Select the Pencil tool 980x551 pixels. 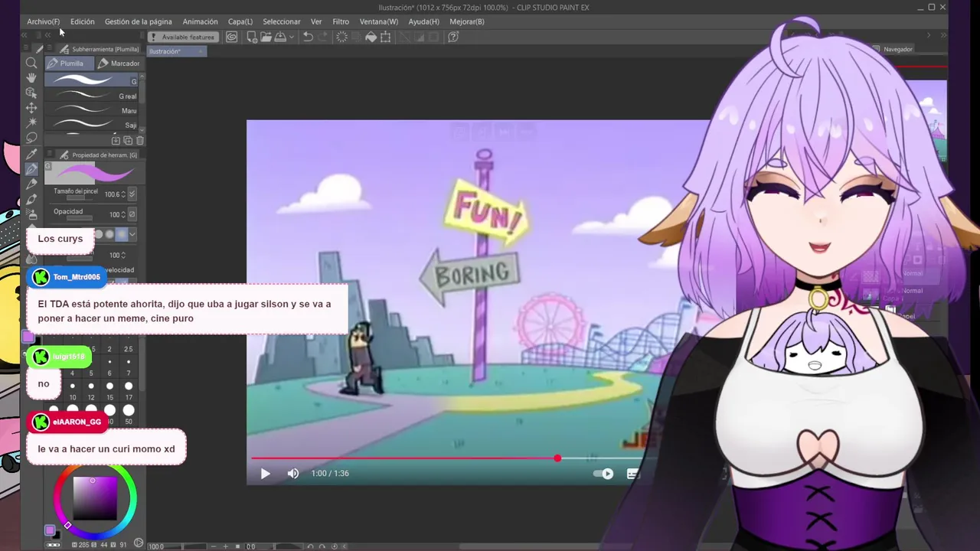[31, 184]
